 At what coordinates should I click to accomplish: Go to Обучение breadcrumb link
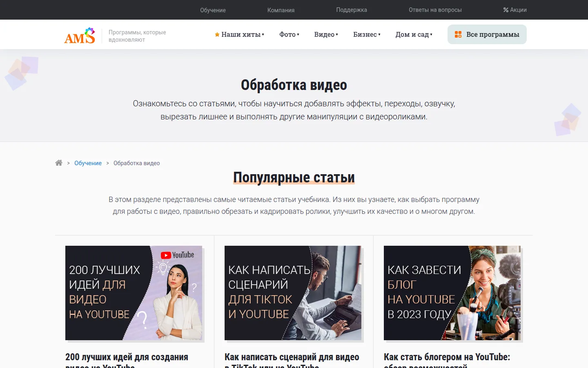pyautogui.click(x=88, y=163)
